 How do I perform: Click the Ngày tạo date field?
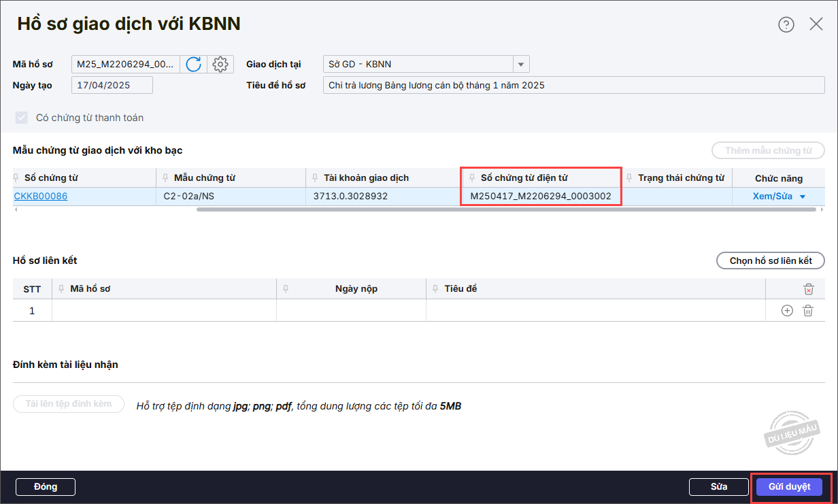click(x=112, y=86)
